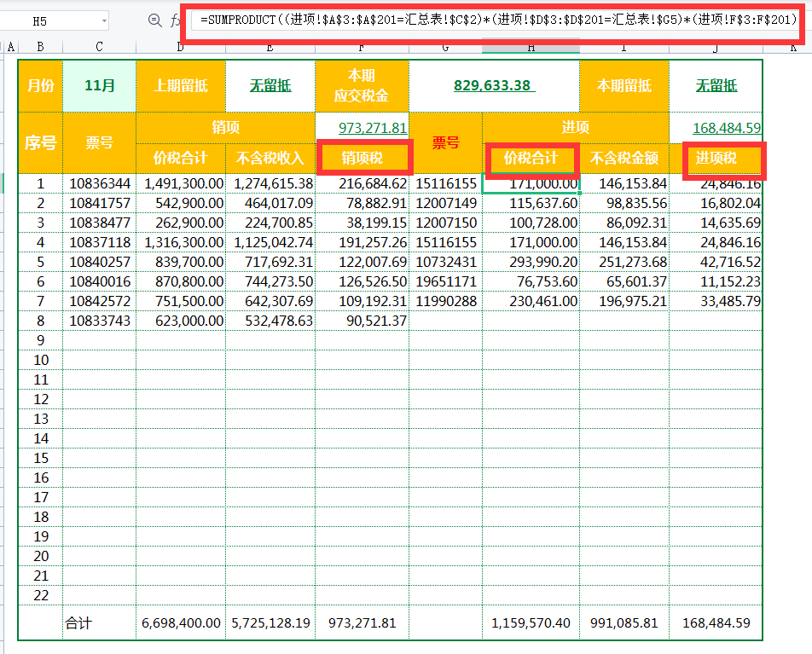Image resolution: width=812 pixels, height=654 pixels.
Task: Click the 无留抵 link next to 上期留抵
Action: [270, 85]
